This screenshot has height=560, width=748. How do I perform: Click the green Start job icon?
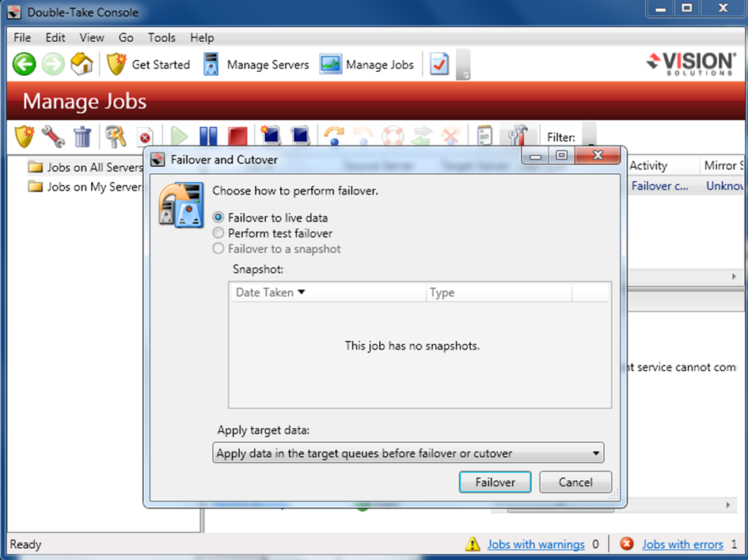pyautogui.click(x=180, y=137)
